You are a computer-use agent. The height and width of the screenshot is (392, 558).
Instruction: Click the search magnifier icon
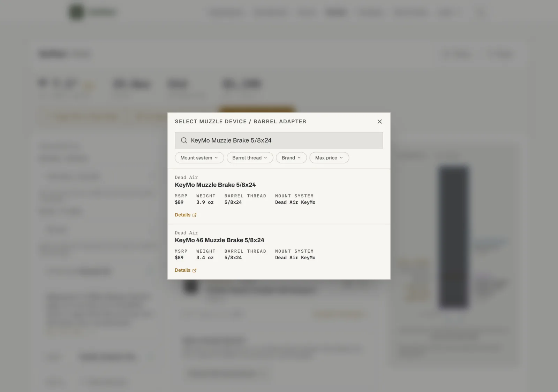tap(184, 140)
